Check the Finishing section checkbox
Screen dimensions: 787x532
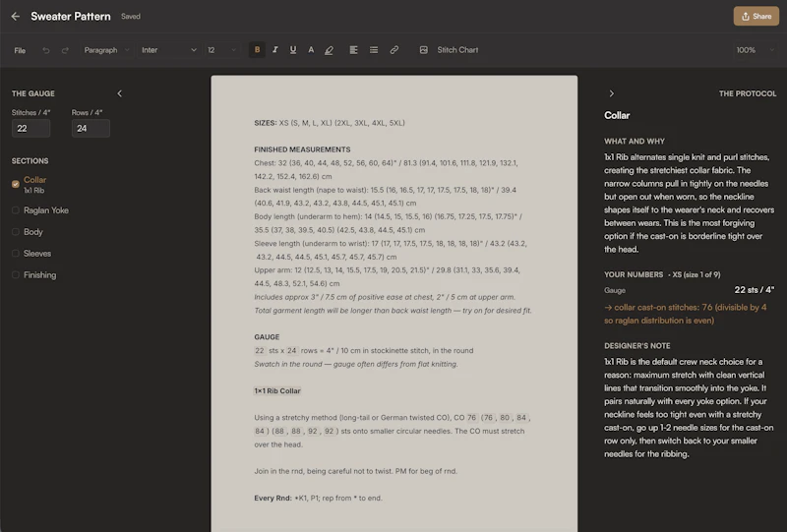click(16, 275)
